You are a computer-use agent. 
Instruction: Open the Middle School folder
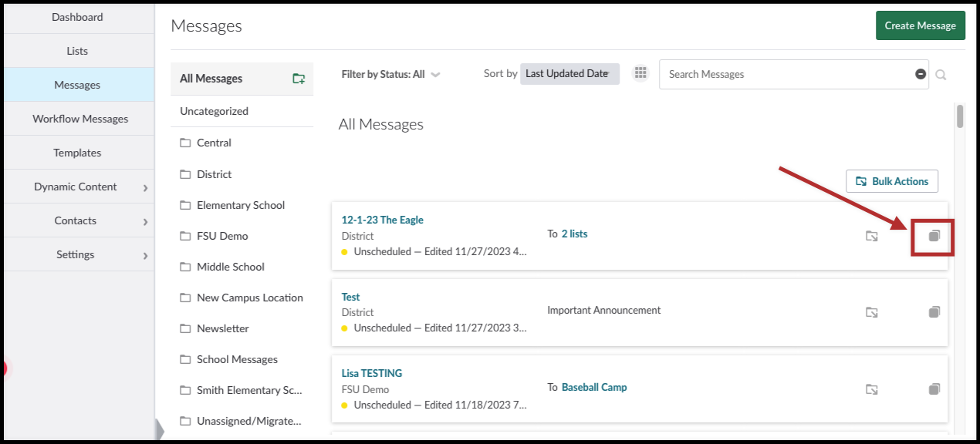point(231,267)
